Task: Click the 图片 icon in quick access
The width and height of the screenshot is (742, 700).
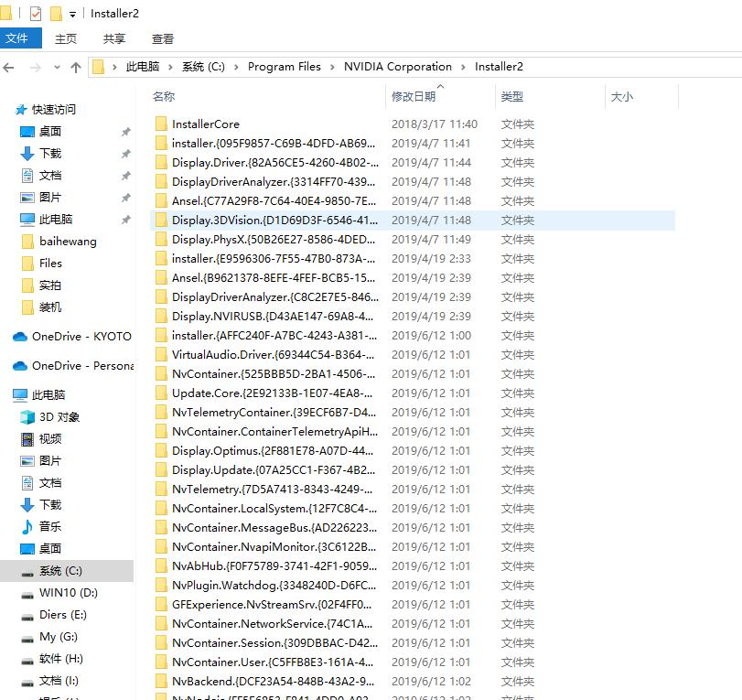Action: (27, 198)
